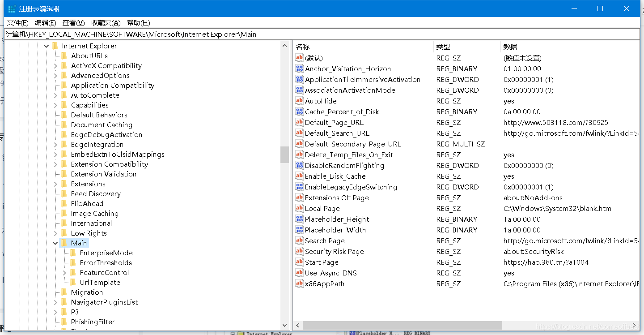Click tree pane scroll down arrow
The height and width of the screenshot is (335, 644).
(285, 326)
